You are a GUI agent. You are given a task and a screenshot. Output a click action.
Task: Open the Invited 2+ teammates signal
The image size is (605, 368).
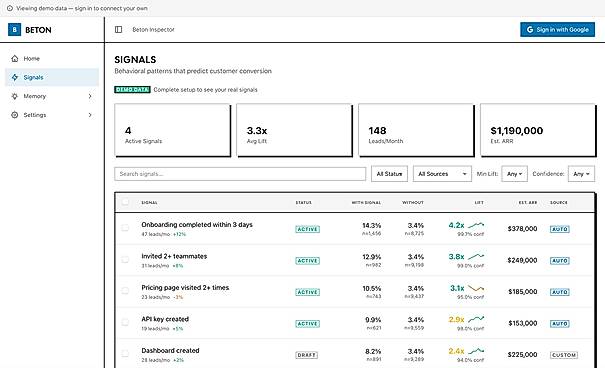pos(174,256)
